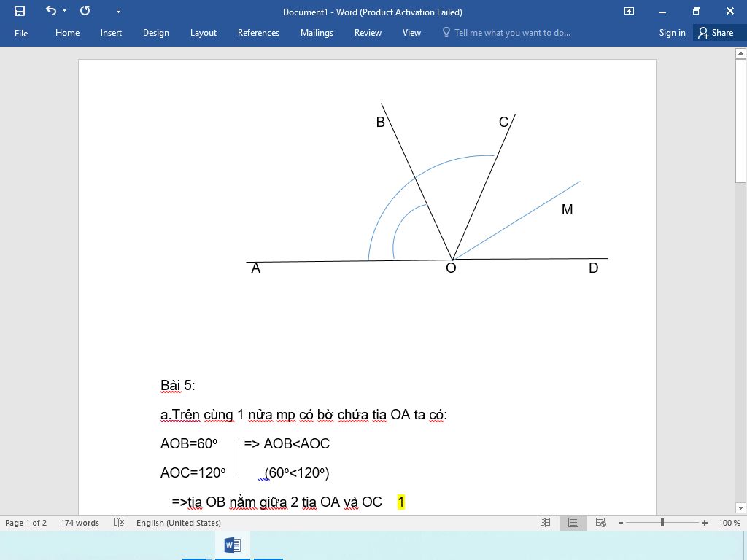Switch to the References tab
The height and width of the screenshot is (560, 747).
pyautogui.click(x=258, y=33)
